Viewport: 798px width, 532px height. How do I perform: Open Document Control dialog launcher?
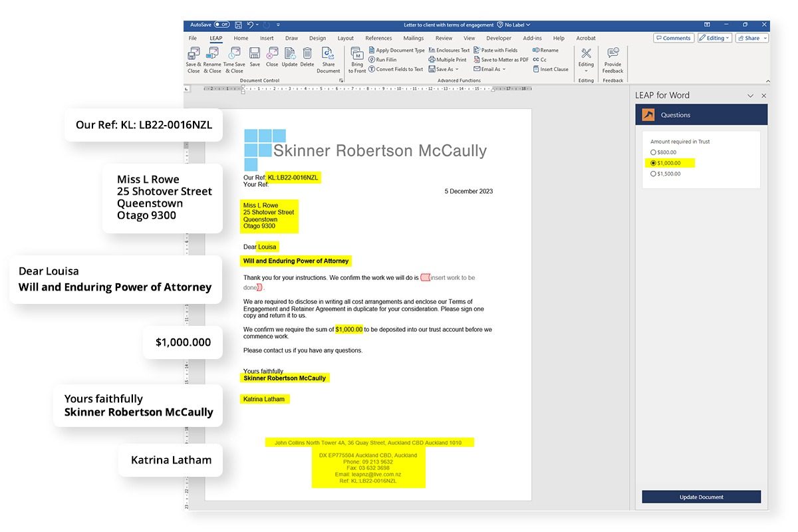point(341,80)
